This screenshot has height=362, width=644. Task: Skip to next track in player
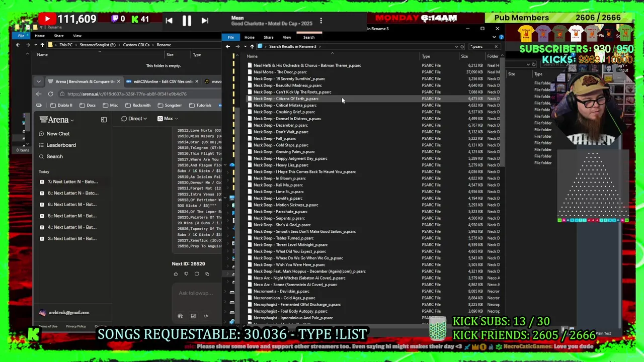click(x=204, y=21)
